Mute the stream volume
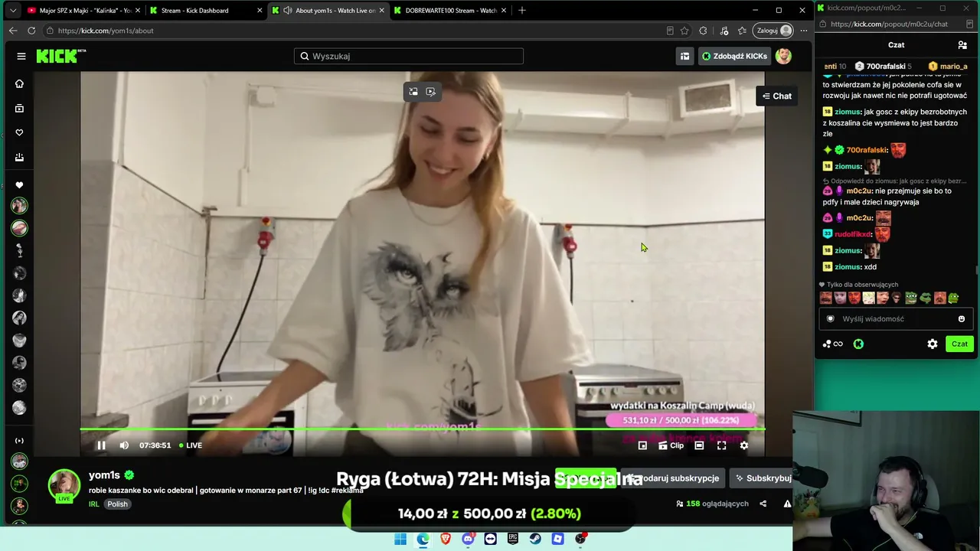 pos(124,445)
